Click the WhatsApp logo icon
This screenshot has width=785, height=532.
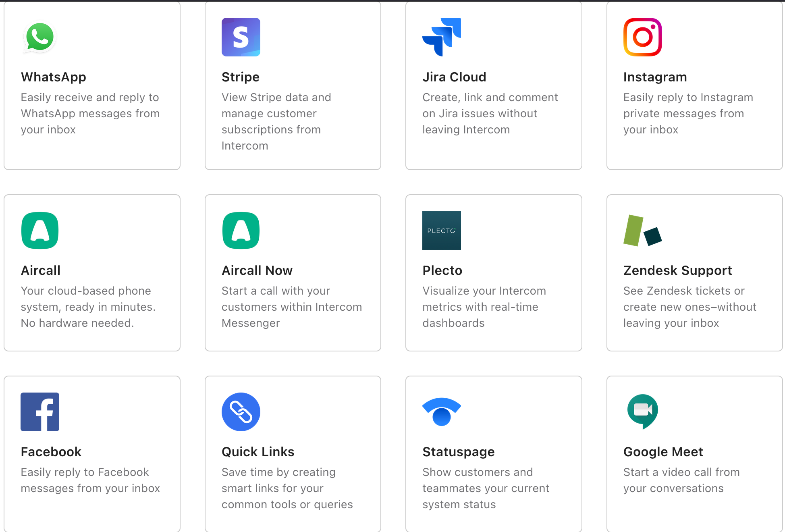(39, 37)
